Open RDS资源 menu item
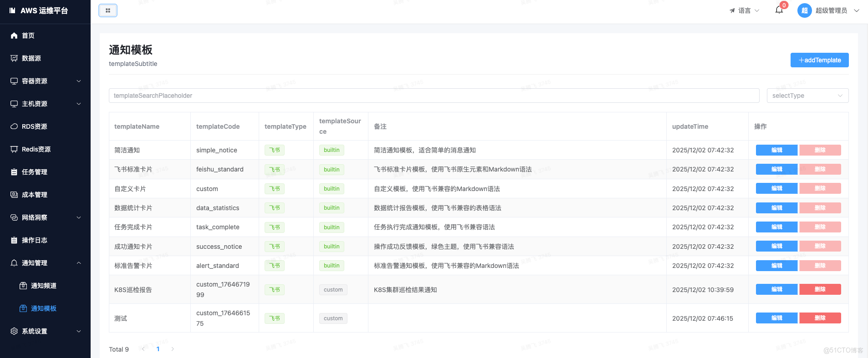The image size is (868, 358). click(45, 126)
